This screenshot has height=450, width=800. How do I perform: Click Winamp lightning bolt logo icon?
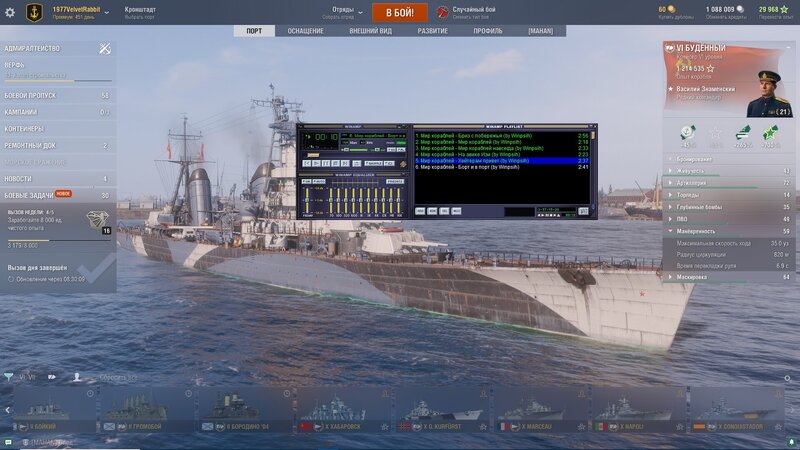403,164
